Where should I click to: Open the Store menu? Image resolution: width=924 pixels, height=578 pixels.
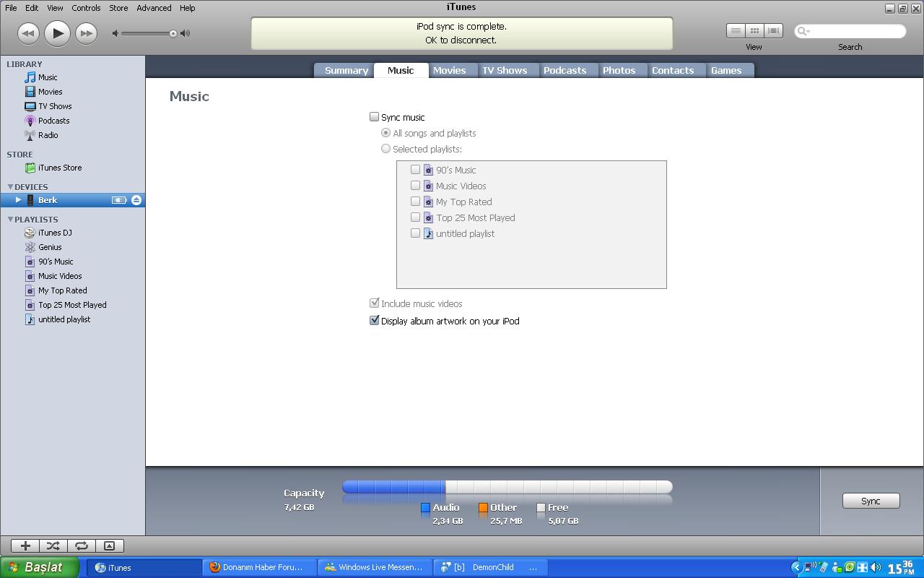click(118, 8)
